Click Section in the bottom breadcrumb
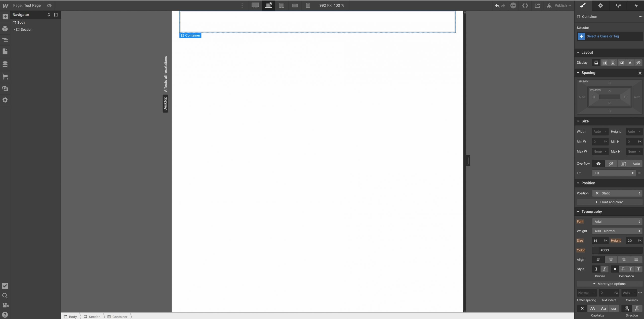This screenshot has height=319, width=644. tap(92, 317)
